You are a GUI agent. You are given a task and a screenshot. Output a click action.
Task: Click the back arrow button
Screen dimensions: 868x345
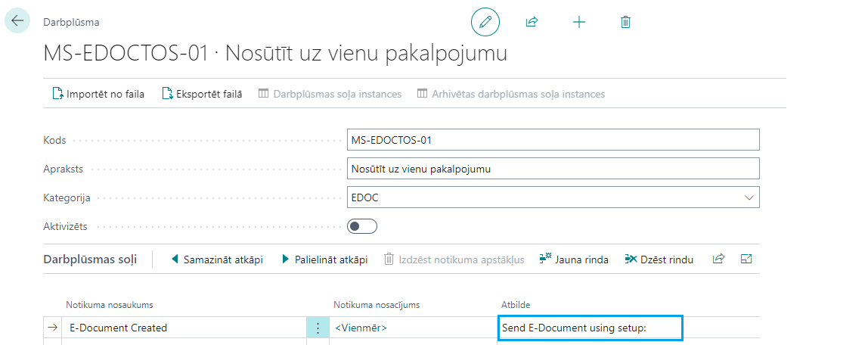[17, 21]
